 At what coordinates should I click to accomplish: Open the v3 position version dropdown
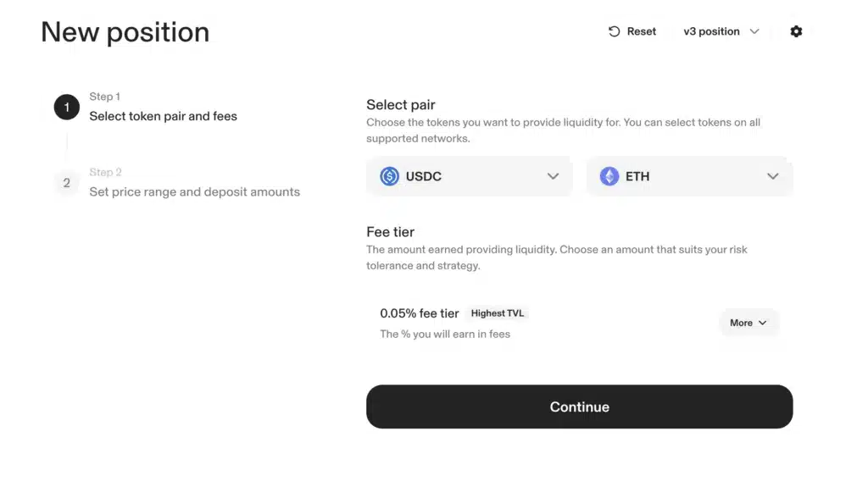721,31
